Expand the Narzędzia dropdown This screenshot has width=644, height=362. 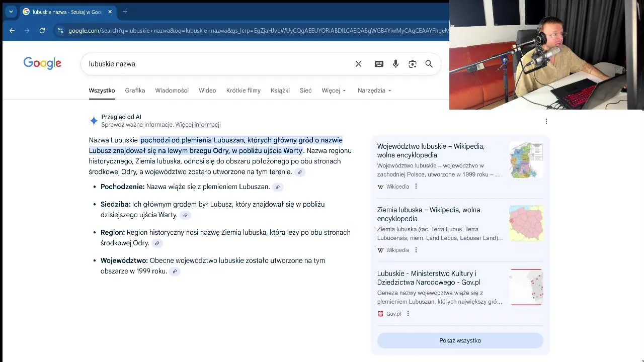374,90
